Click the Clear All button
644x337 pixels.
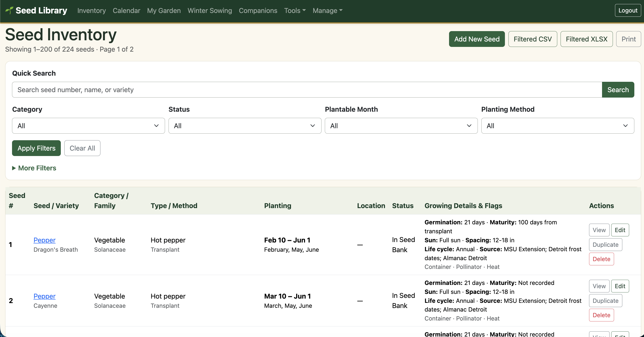[x=82, y=148]
